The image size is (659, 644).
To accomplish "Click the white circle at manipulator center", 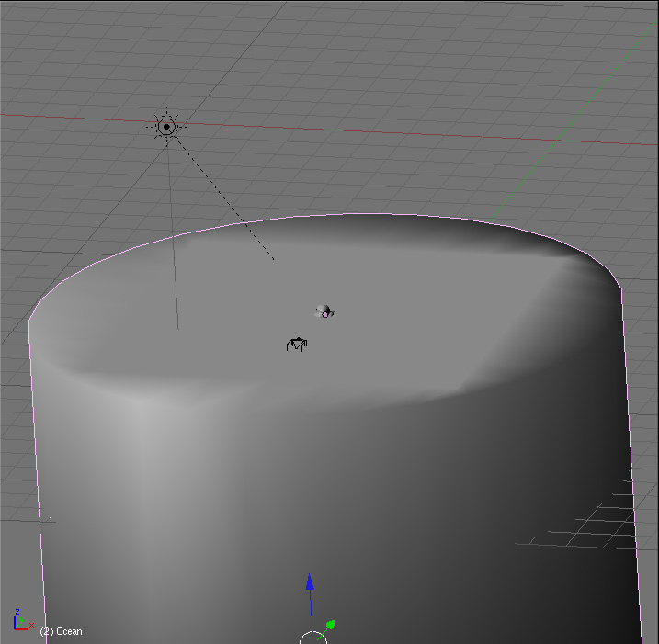I will 312,638.
